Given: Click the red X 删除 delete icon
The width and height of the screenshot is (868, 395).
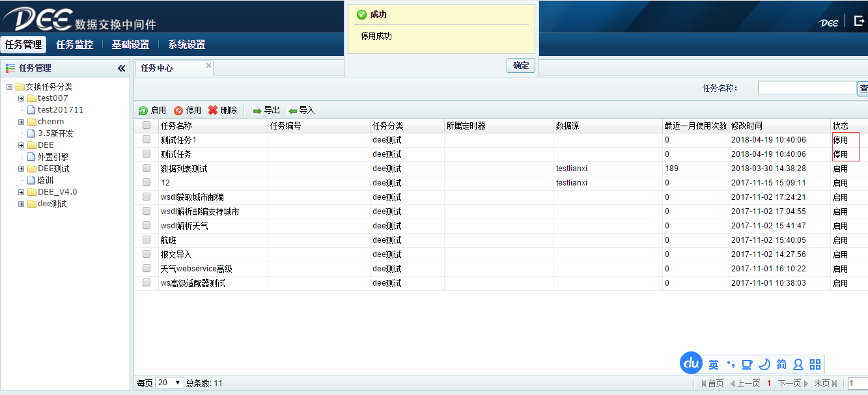Looking at the screenshot, I should coord(213,111).
